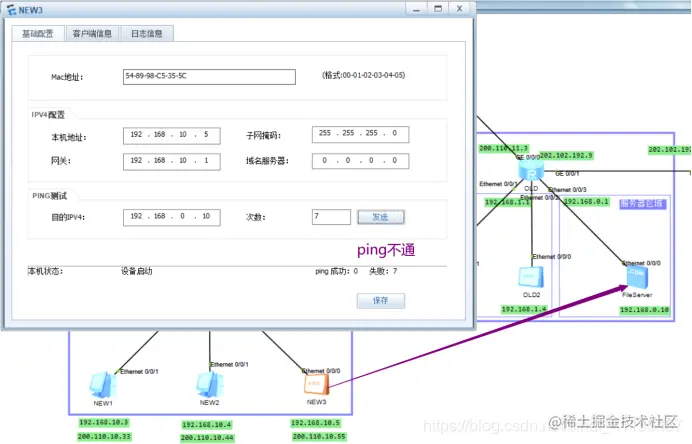692x444 pixels.
Task: Click the 192.168.0.1 label near router
Action: pos(587,202)
